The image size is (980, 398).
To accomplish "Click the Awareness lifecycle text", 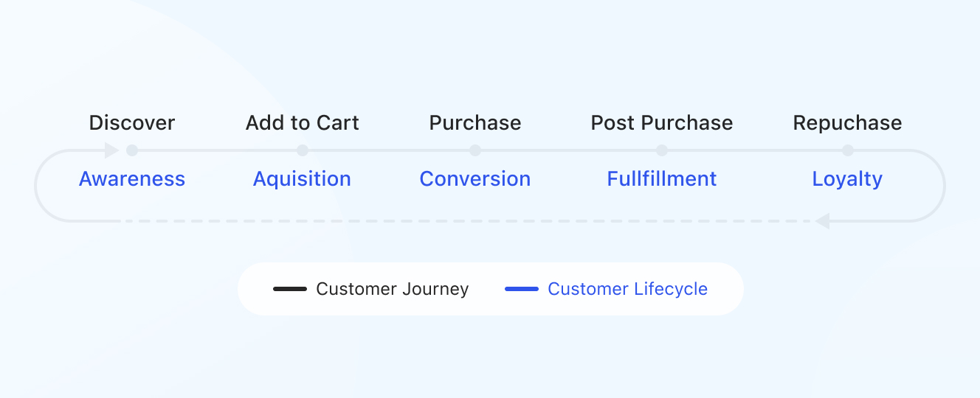I will pyautogui.click(x=132, y=179).
